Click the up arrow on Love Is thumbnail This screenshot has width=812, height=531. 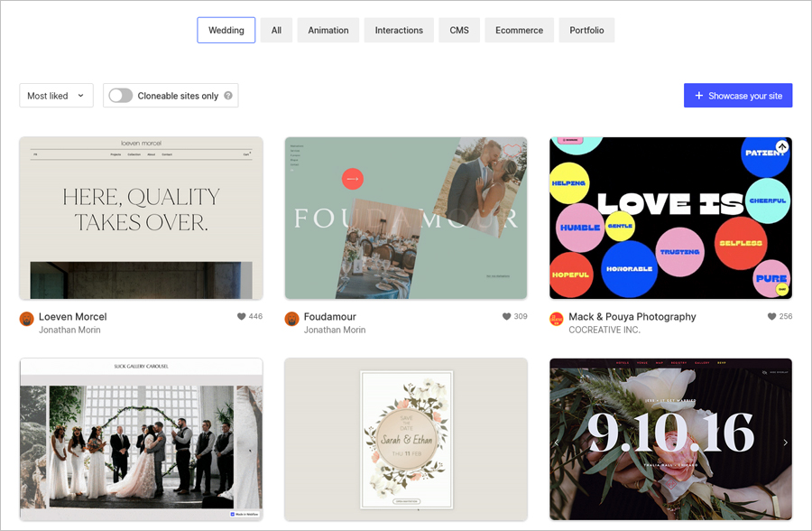tap(782, 146)
